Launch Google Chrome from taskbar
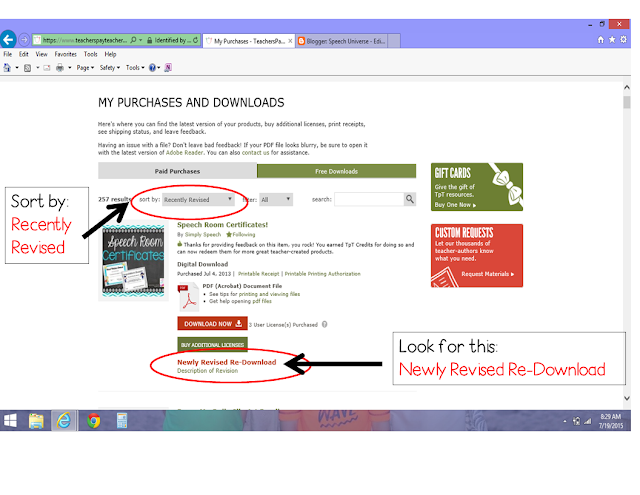This screenshot has width=640, height=495. click(93, 421)
